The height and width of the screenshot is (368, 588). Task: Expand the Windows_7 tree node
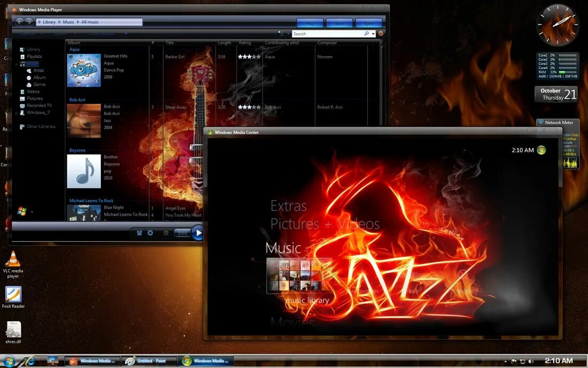pyautogui.click(x=16, y=112)
